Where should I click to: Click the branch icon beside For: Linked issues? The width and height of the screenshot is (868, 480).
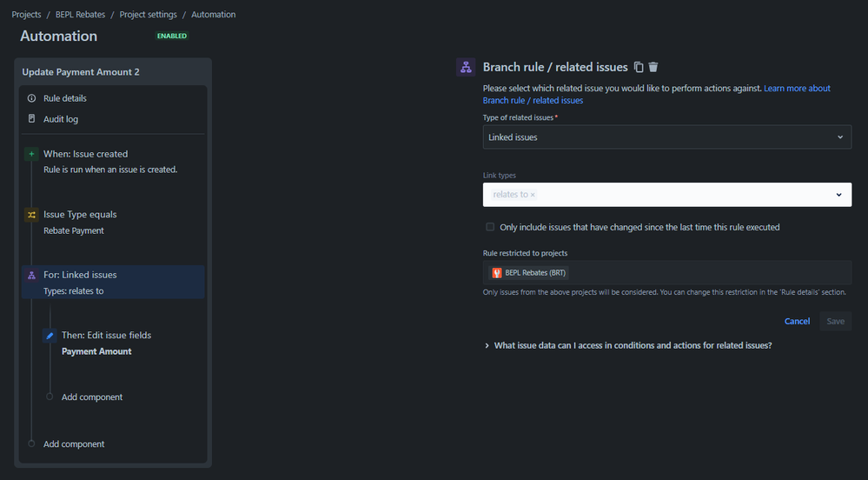click(x=31, y=275)
